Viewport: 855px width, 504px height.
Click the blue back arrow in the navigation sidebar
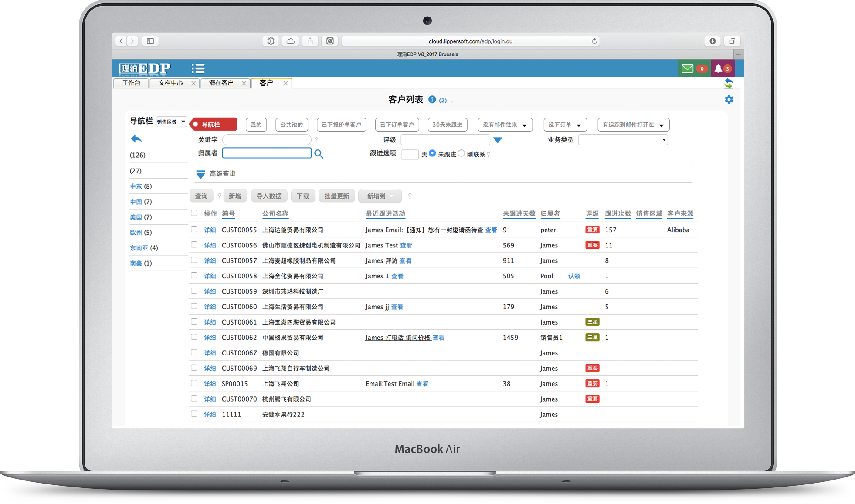tap(136, 139)
